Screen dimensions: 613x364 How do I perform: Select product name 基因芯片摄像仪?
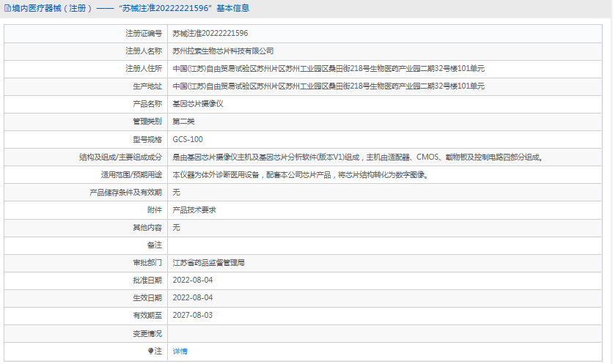tap(198, 103)
